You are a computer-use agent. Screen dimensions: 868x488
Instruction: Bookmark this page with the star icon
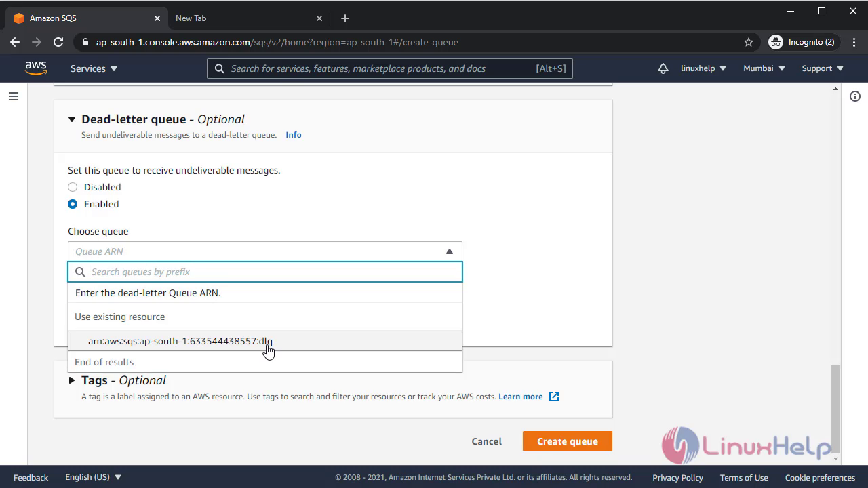(x=749, y=42)
